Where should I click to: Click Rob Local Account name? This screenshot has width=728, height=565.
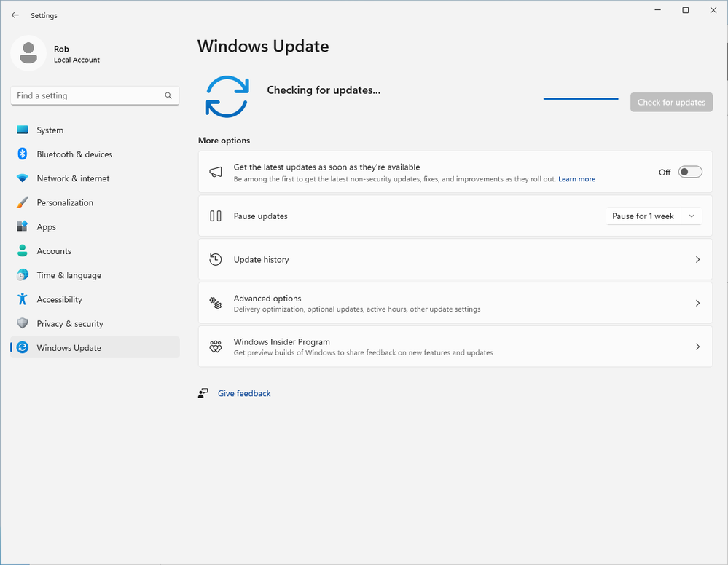click(x=77, y=54)
